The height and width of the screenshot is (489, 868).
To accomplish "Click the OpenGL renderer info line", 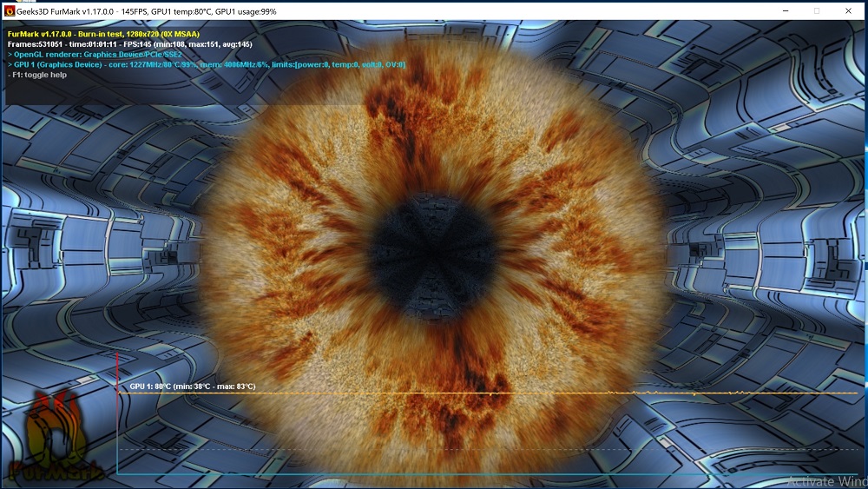I will 95,54.
